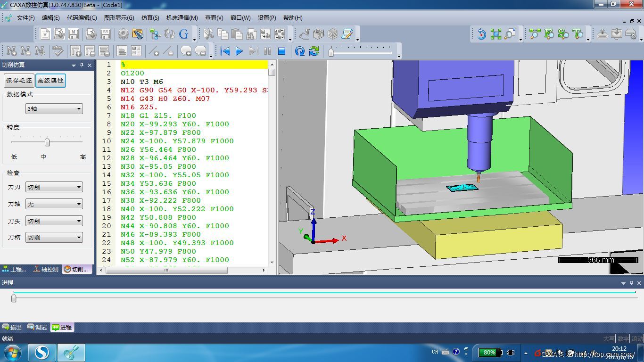Viewport: 644px width, 362px height.
Task: Click the fit-to-window zoom icon
Action: coord(495,34)
